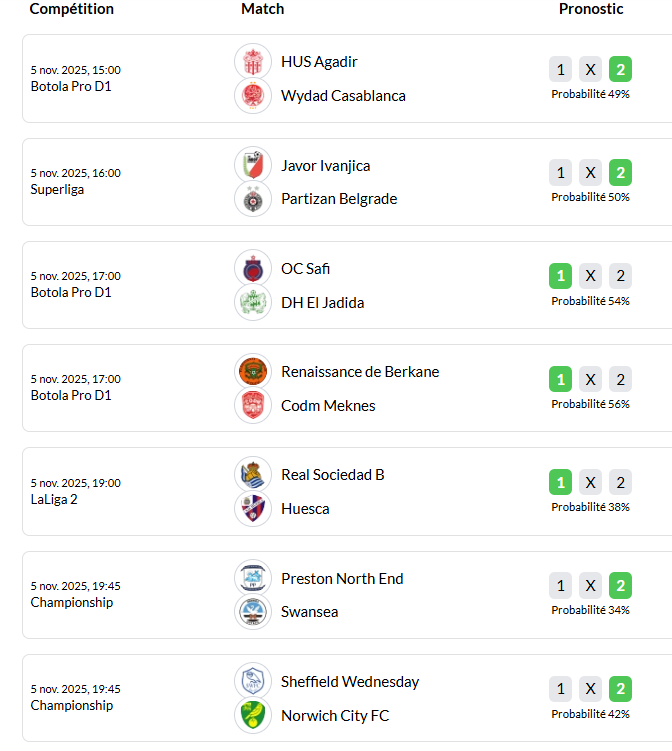
Task: Click the Wydad Casablanca club crest
Action: click(x=253, y=96)
